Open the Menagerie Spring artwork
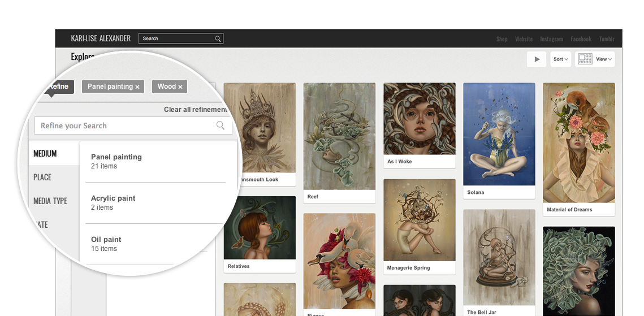644x316 pixels. (x=420, y=219)
